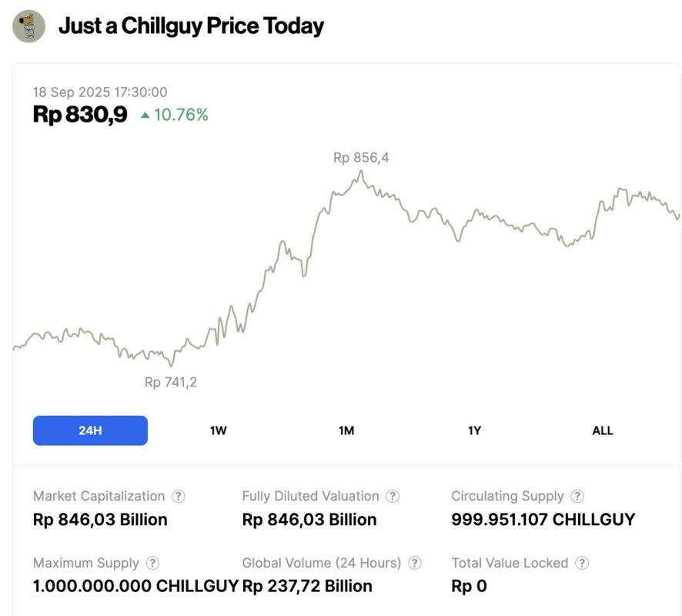Show the 1M price chart
The image size is (682, 616).
(346, 430)
